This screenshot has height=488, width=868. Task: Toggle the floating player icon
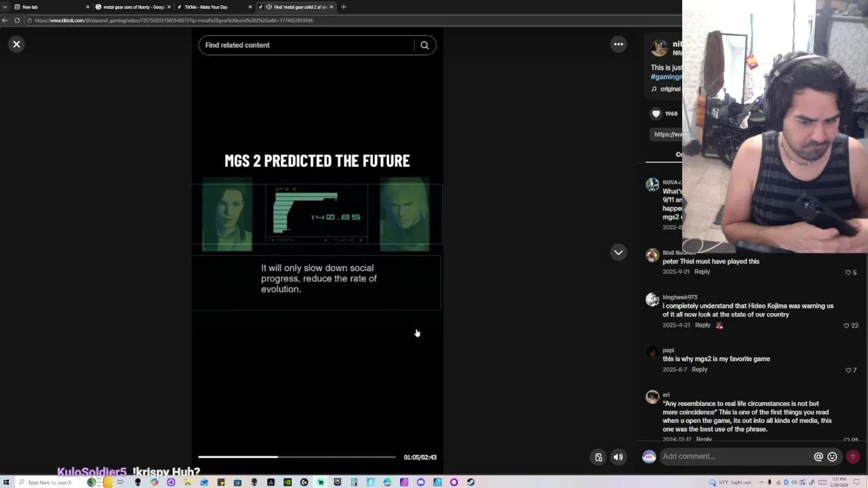(x=598, y=457)
